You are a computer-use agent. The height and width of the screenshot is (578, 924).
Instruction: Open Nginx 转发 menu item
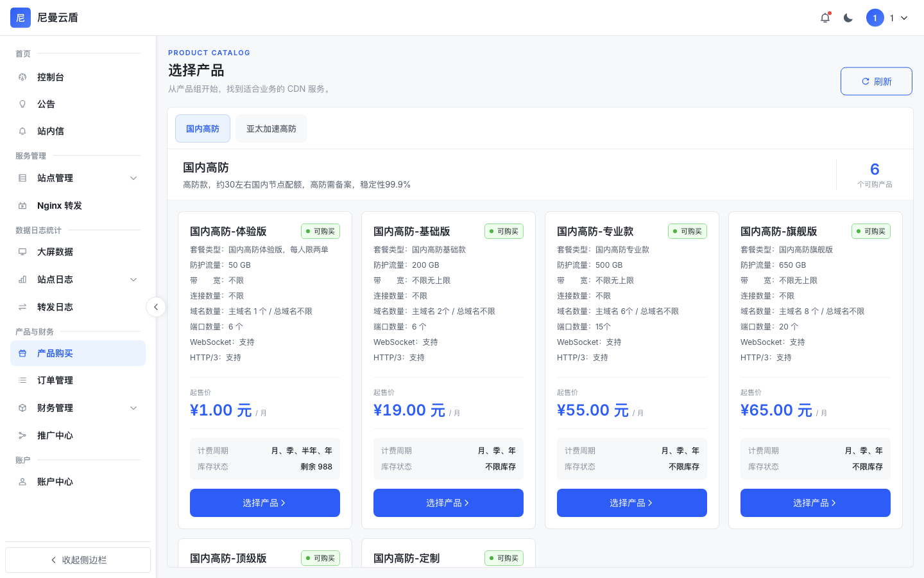coord(78,206)
